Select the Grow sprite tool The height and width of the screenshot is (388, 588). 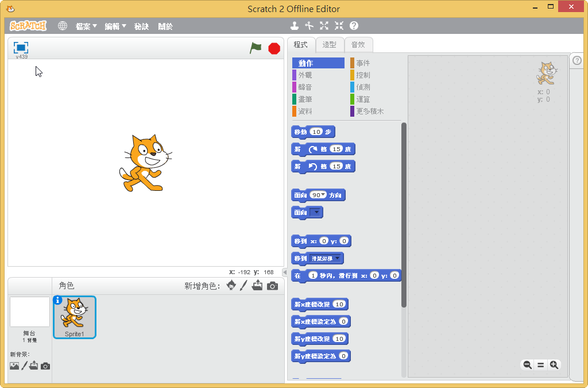(324, 25)
